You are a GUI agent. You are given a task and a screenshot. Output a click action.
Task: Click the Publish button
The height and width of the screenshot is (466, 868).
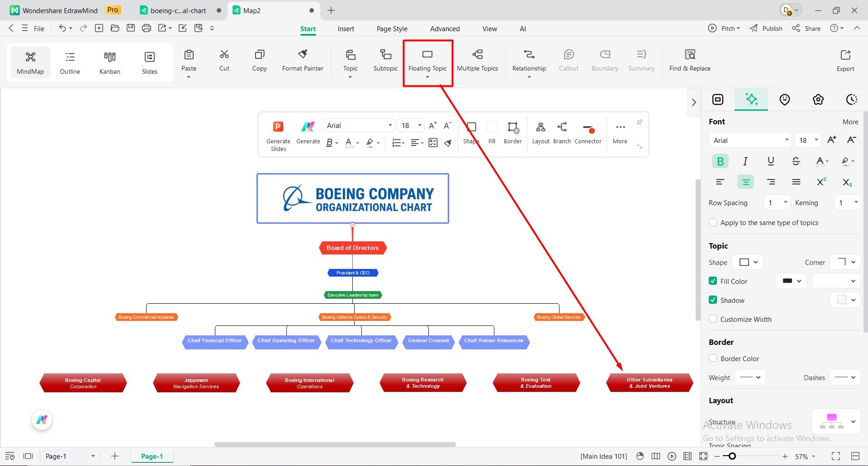[x=766, y=28]
